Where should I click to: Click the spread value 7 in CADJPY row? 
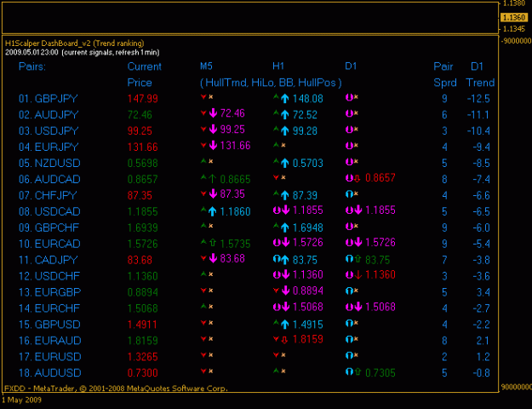[444, 260]
